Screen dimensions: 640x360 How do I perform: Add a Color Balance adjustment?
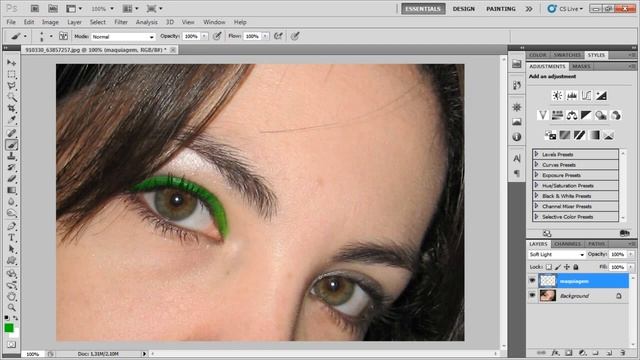coord(572,116)
